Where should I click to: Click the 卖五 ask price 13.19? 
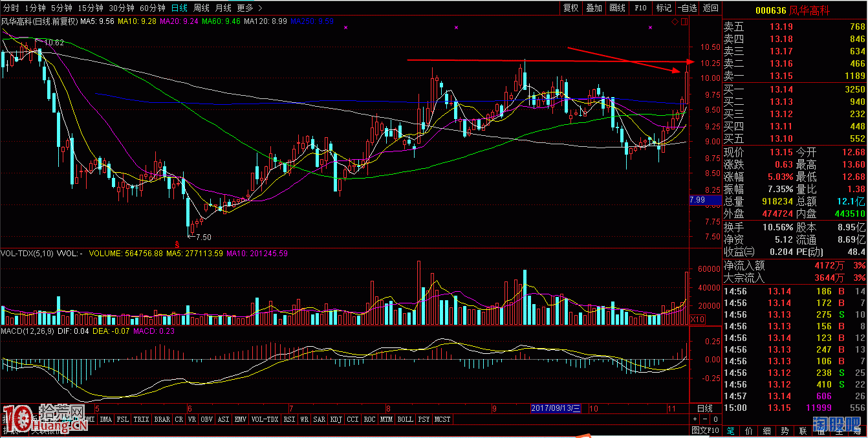(x=781, y=27)
